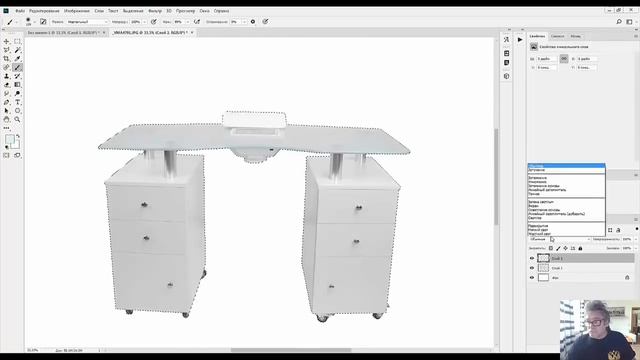This screenshot has height=360, width=640.
Task: Select the History Brush tool
Action: click(x=17, y=76)
